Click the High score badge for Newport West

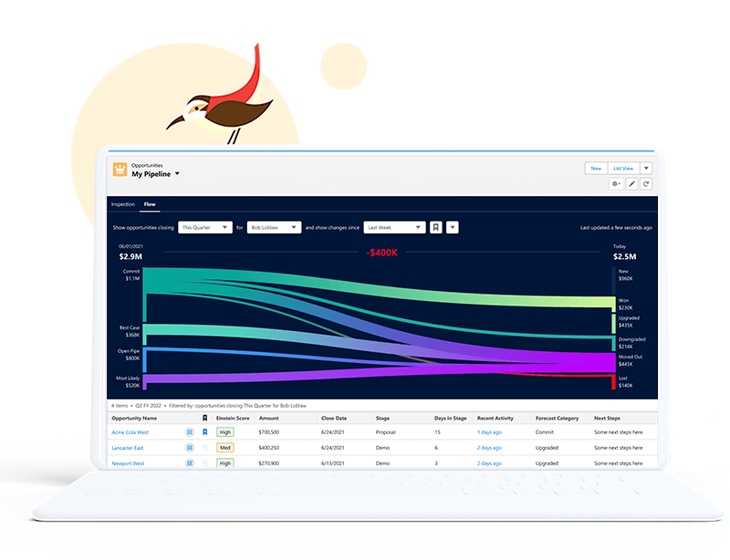coord(225,463)
